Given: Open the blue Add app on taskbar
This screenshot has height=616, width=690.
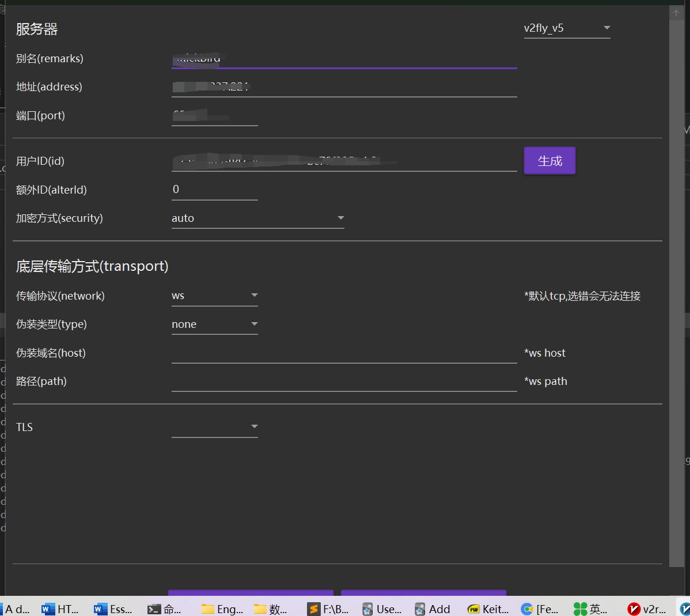Looking at the screenshot, I should click(432, 609).
